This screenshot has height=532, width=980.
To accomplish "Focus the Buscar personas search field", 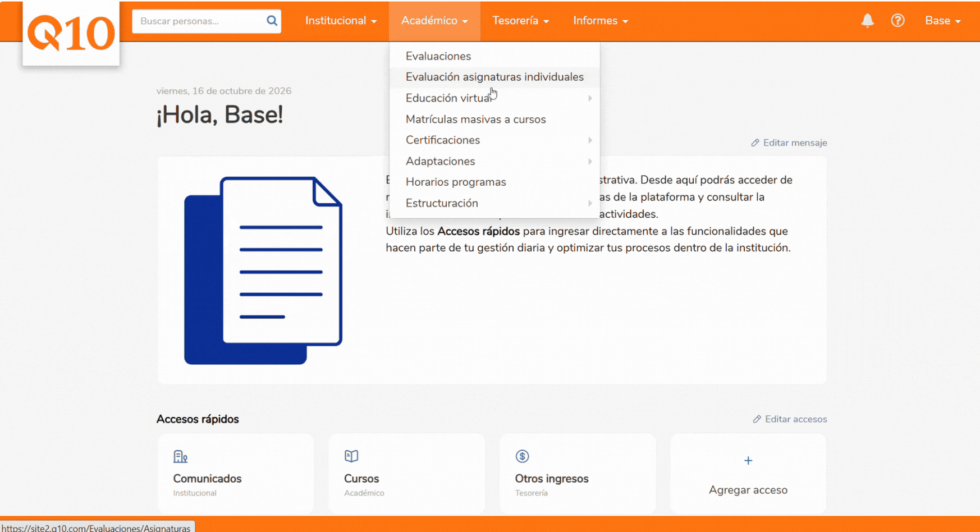I will (x=199, y=21).
